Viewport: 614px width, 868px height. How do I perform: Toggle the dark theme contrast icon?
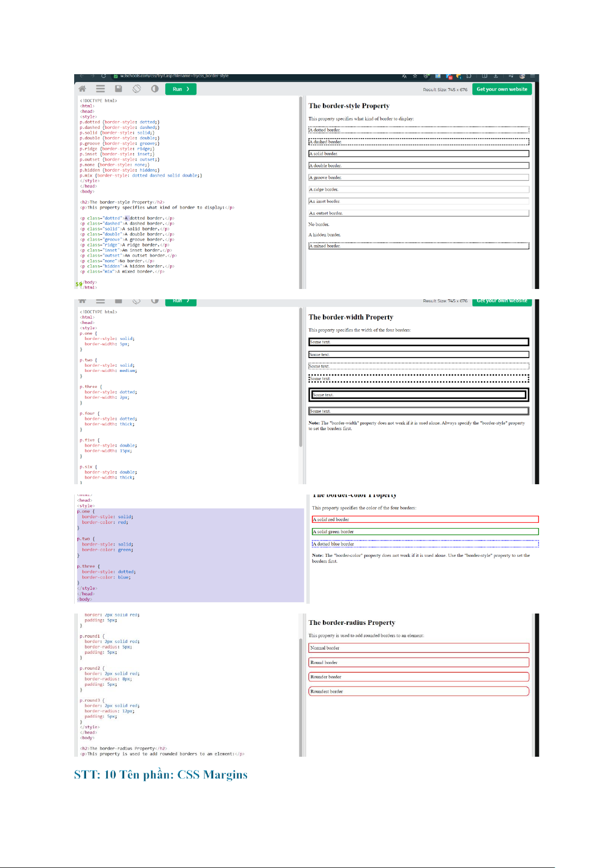155,89
